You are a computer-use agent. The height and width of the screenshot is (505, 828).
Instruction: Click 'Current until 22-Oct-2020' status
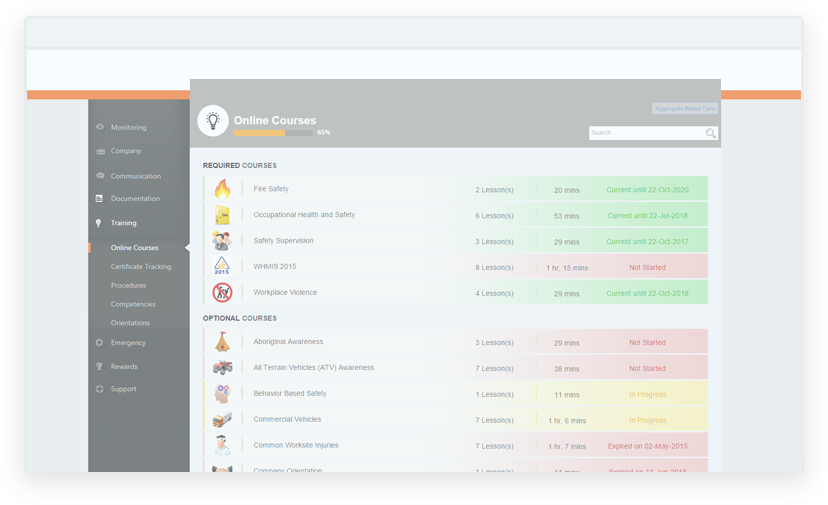pos(647,190)
